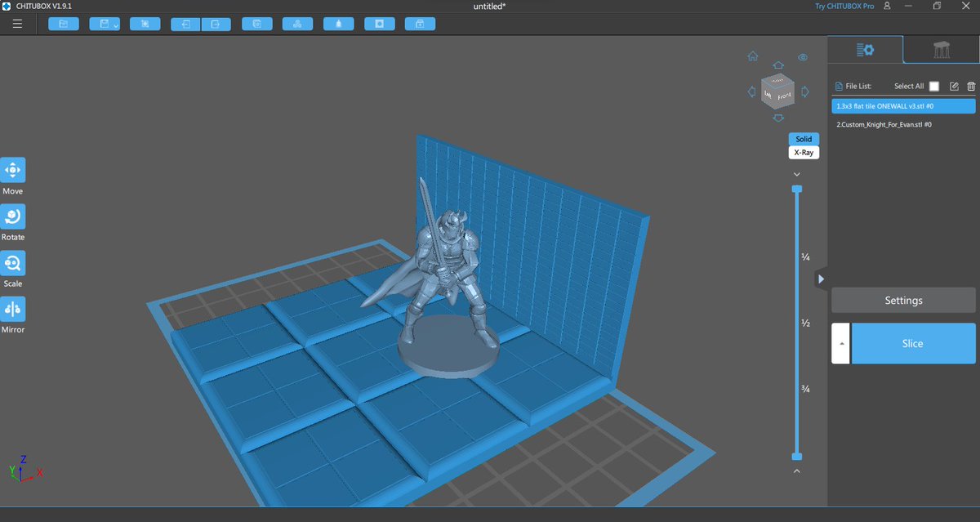Expand the small arrow left of Slice

[x=840, y=344]
